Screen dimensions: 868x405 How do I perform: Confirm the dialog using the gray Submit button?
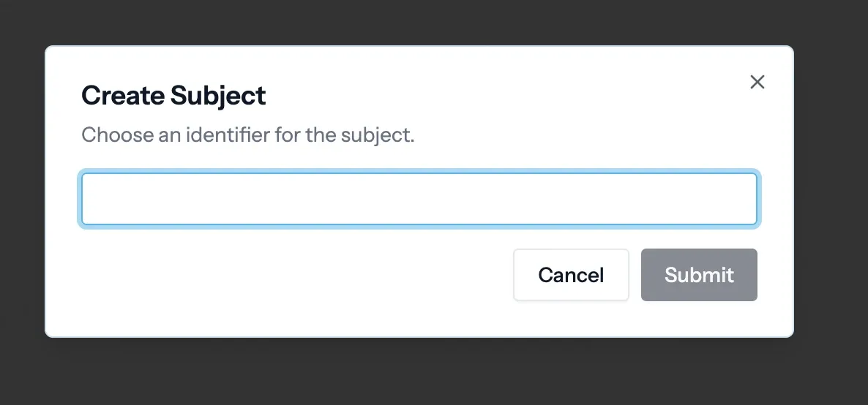pos(699,275)
